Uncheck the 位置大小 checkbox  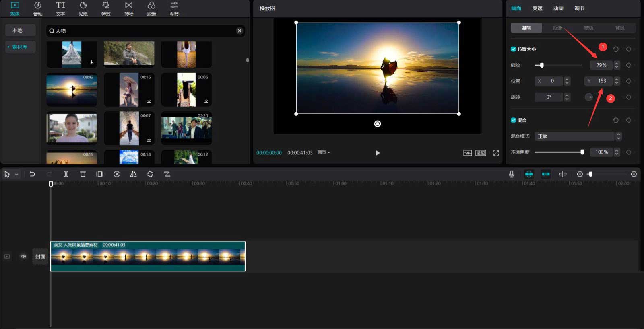tap(513, 49)
